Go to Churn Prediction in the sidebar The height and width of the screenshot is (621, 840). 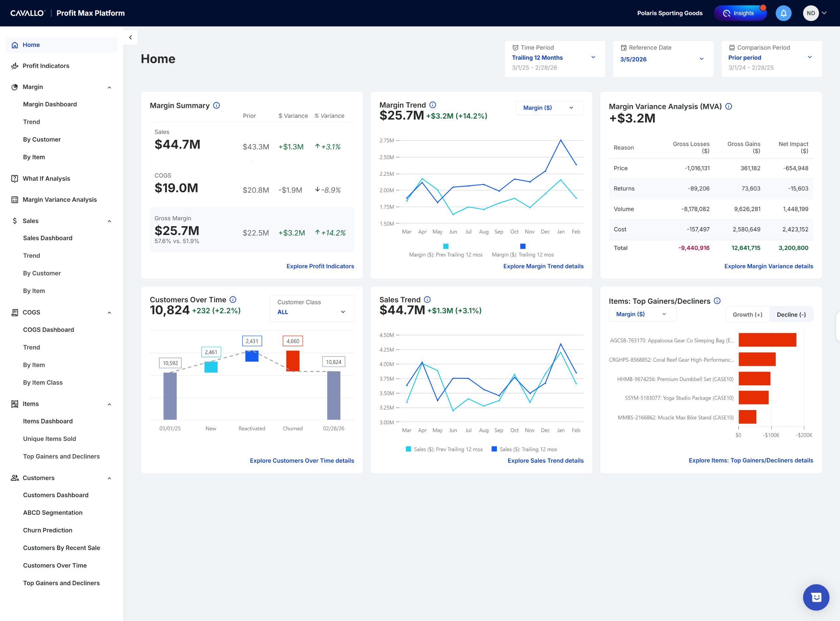tap(47, 530)
